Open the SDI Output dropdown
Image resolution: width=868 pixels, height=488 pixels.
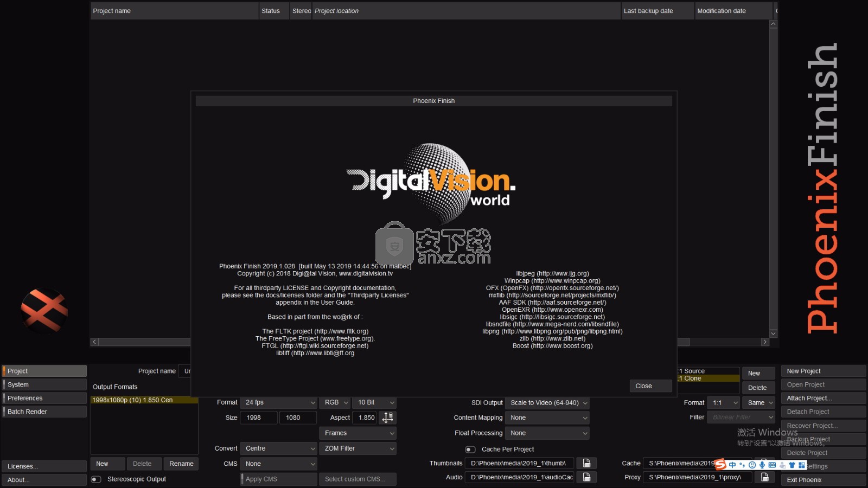point(547,403)
